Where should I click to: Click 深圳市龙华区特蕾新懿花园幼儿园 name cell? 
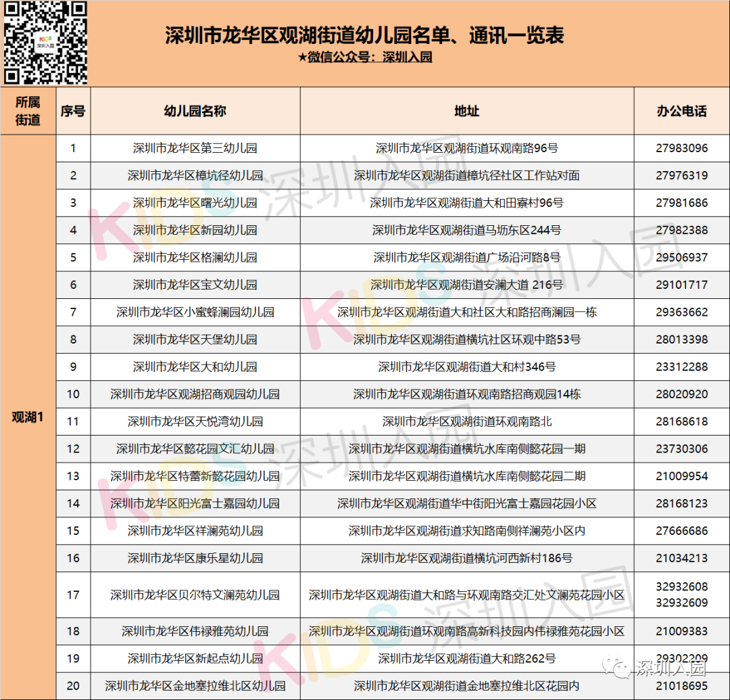click(195, 476)
